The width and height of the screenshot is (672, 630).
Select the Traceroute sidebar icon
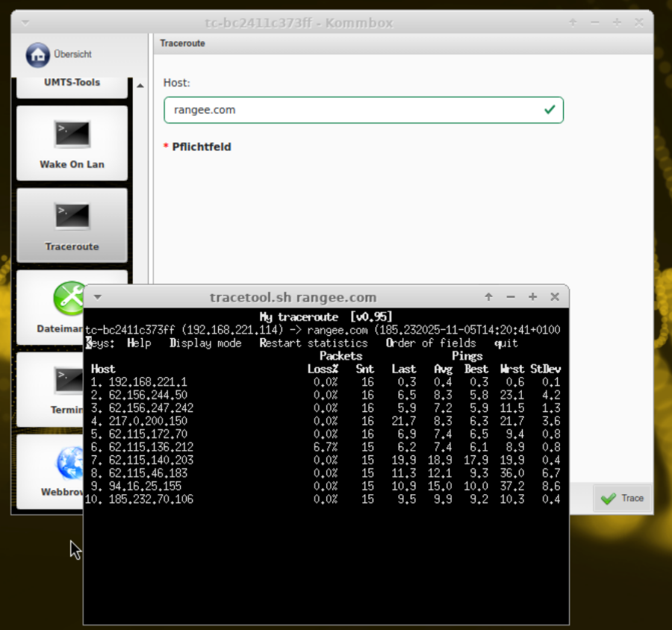click(72, 217)
